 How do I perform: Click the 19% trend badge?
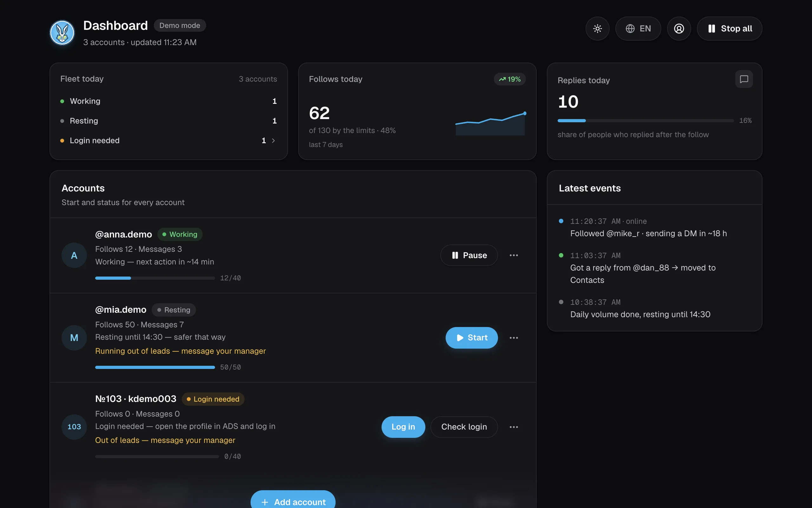coord(509,79)
